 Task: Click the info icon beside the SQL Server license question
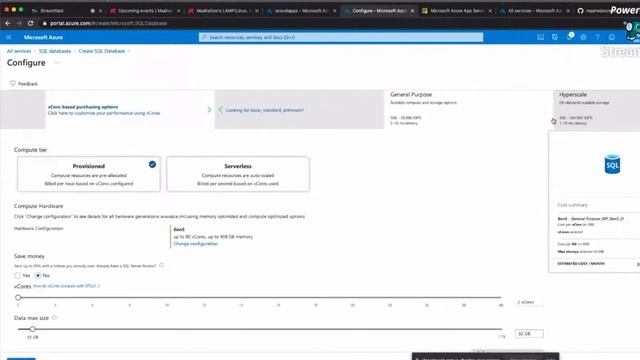pos(162,265)
